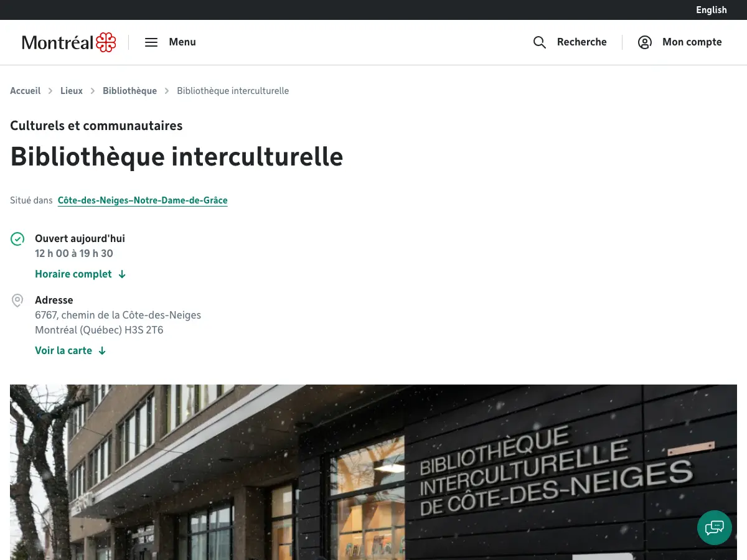747x560 pixels.
Task: Open the Menu label
Action: click(x=182, y=42)
